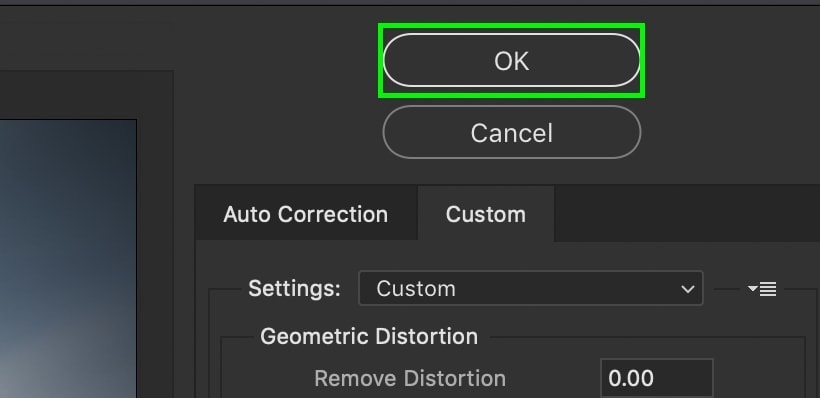Click the Custom value in Settings combo box

pos(416,289)
